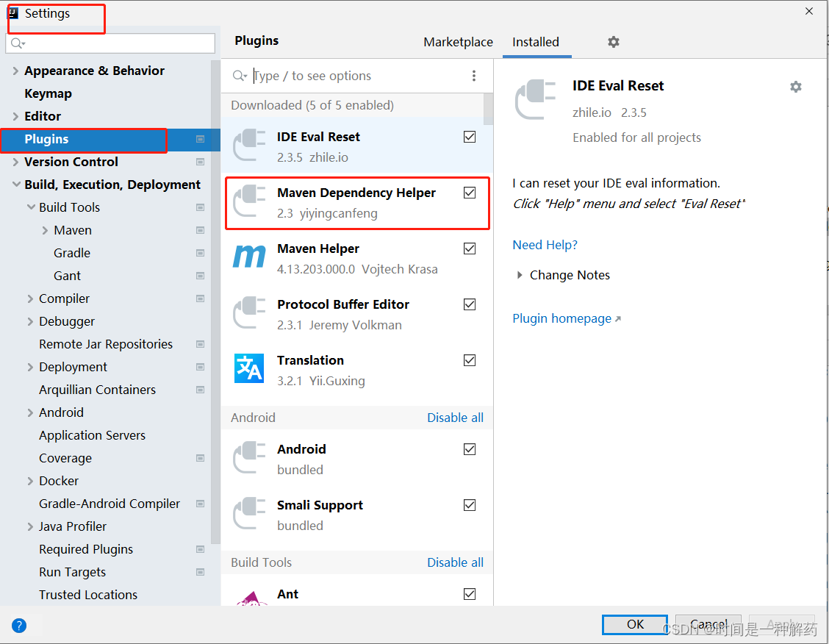Collapse Build, Execution, Deployment node
The height and width of the screenshot is (644, 829).
[x=16, y=185]
